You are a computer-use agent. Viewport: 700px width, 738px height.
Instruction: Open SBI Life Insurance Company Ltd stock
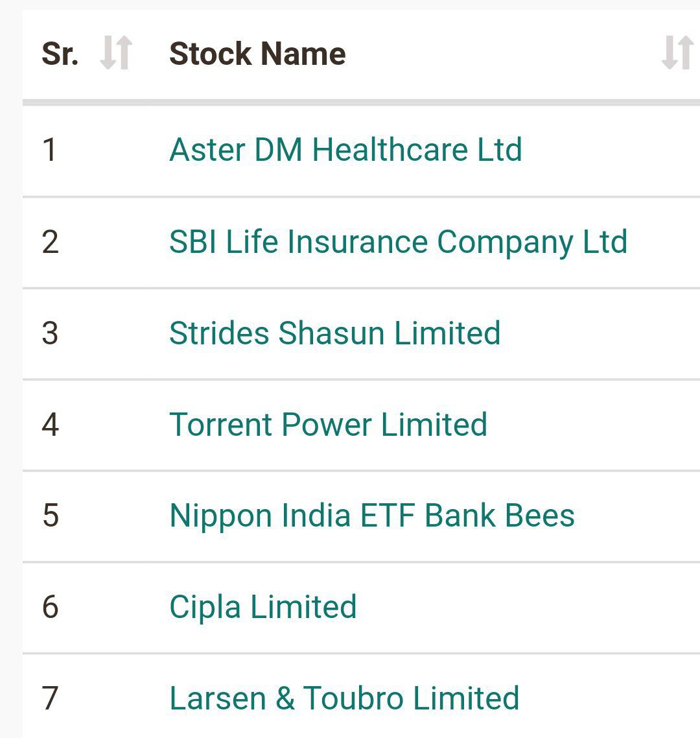click(x=398, y=242)
